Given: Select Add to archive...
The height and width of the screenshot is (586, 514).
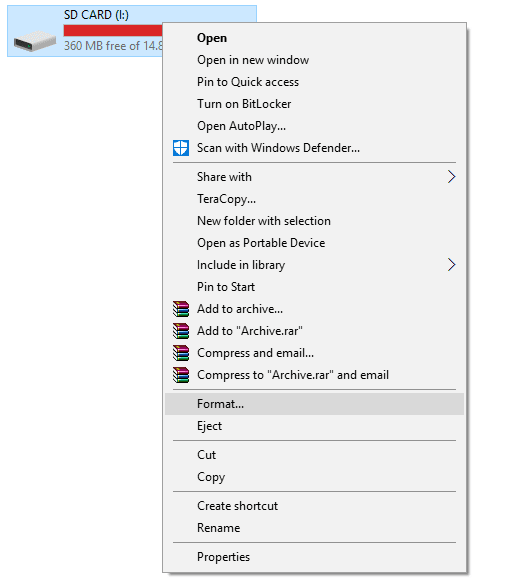Looking at the screenshot, I should pos(314,309).
